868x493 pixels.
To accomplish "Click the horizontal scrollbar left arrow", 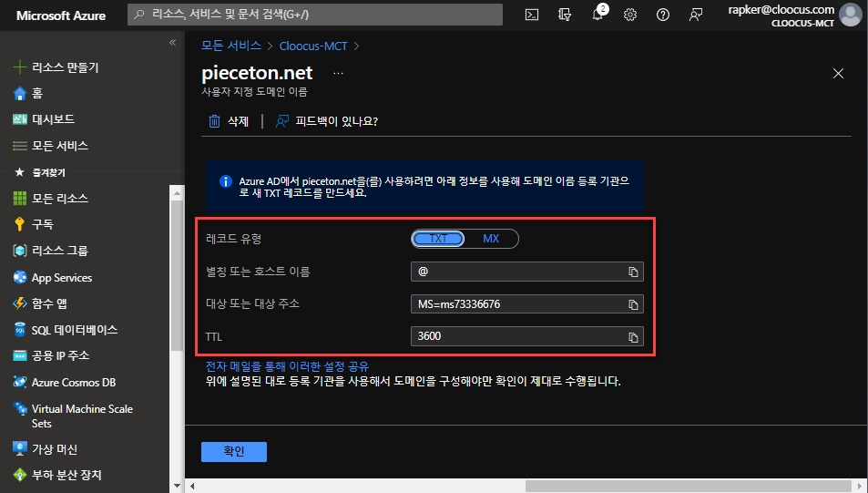I will pyautogui.click(x=192, y=486).
